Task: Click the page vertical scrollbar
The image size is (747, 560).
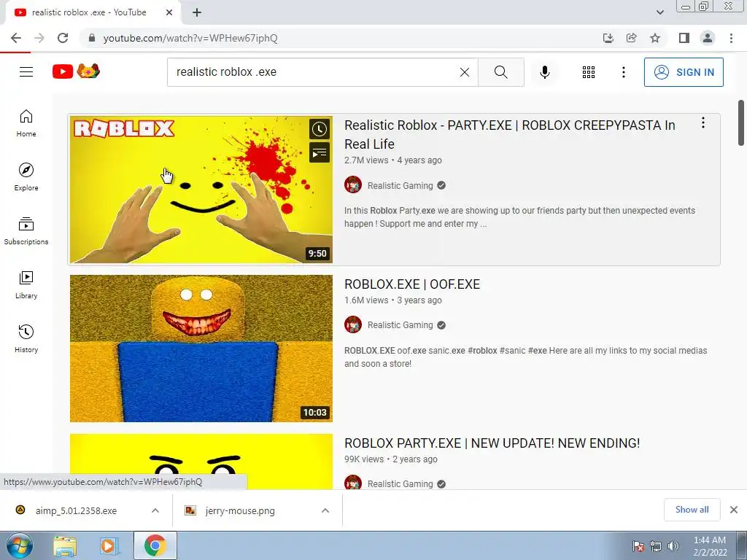Action: [741, 122]
